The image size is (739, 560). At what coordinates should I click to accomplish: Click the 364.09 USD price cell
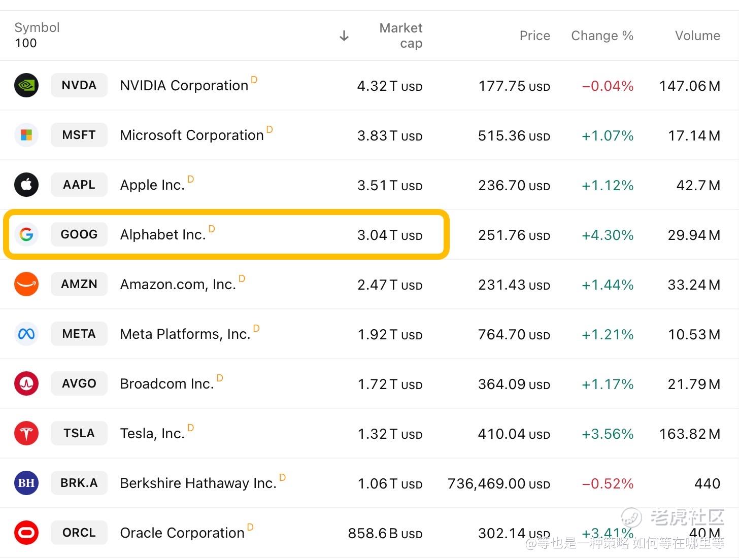coord(514,384)
